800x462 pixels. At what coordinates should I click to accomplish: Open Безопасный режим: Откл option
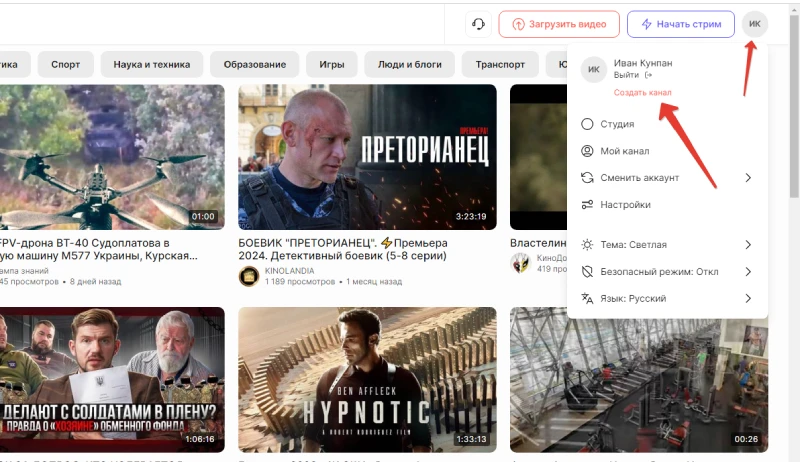coord(667,271)
